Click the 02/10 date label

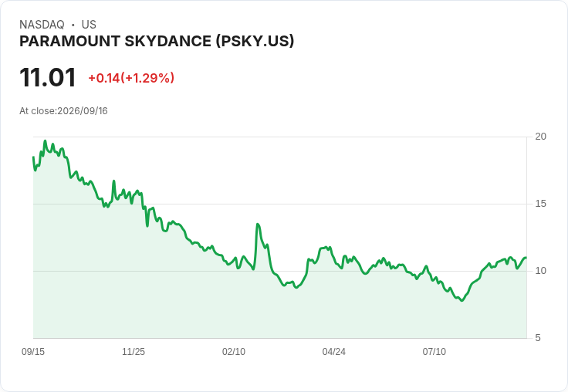tap(234, 351)
